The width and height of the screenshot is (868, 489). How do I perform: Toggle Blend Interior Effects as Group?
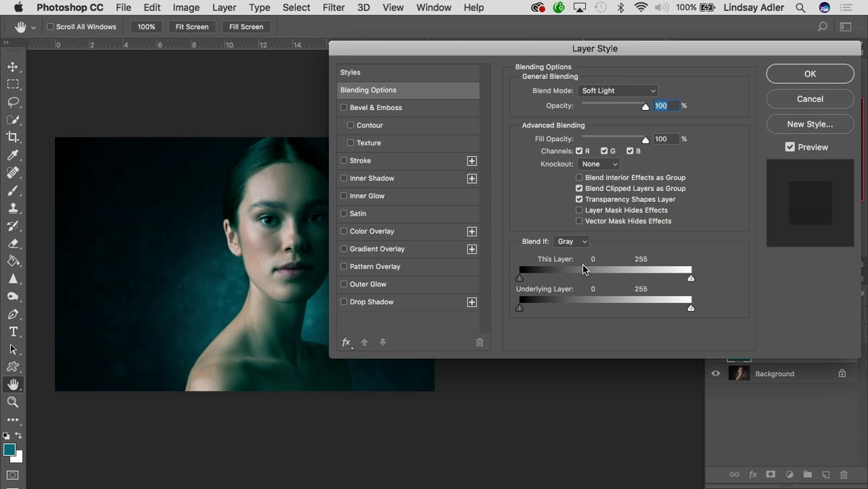[x=579, y=177]
